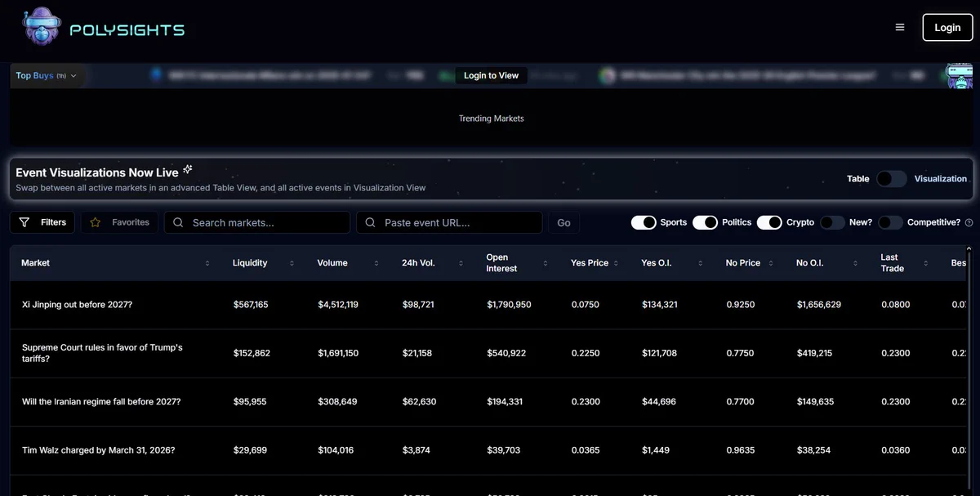Screen dimensions: 980x496
Task: Click the $29,699 liquidity cell
Action: click(x=250, y=450)
